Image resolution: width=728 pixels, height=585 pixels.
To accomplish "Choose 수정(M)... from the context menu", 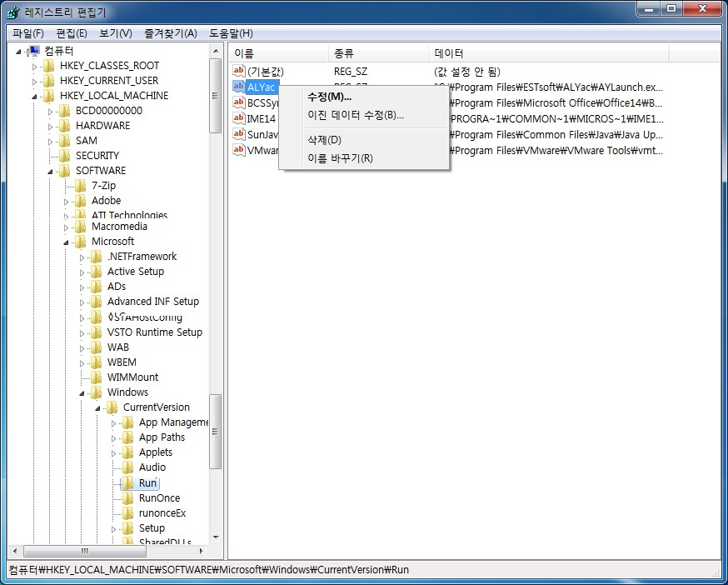I will pos(329,97).
